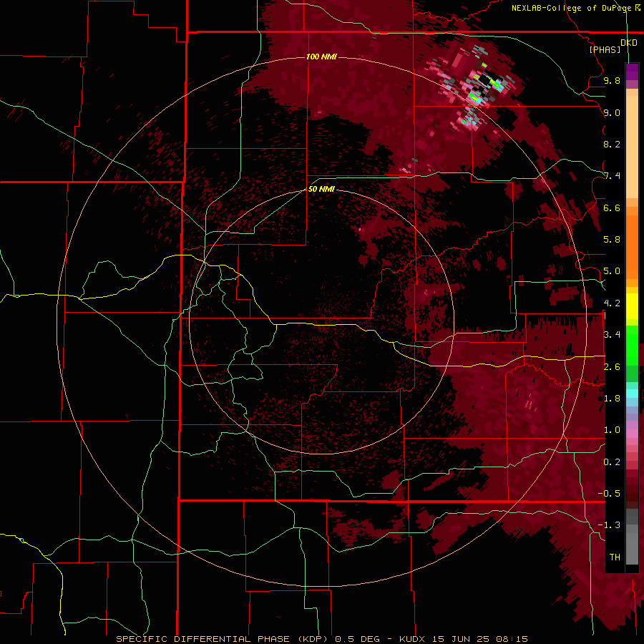
Task: Click the -1.3 value on the color scale
Action: tap(609, 525)
